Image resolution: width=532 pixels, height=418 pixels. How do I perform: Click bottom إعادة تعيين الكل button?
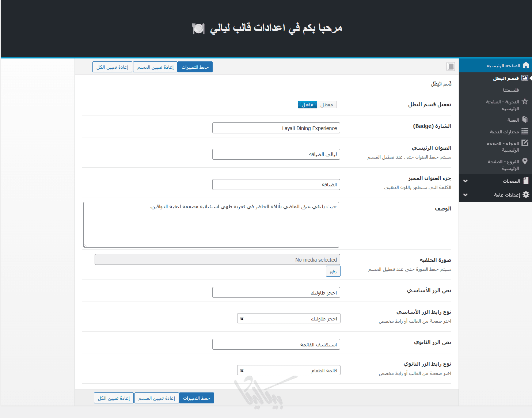[x=114, y=398]
